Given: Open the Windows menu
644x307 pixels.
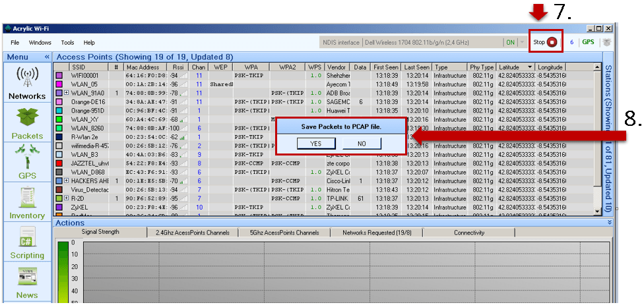Looking at the screenshot, I should pos(40,42).
